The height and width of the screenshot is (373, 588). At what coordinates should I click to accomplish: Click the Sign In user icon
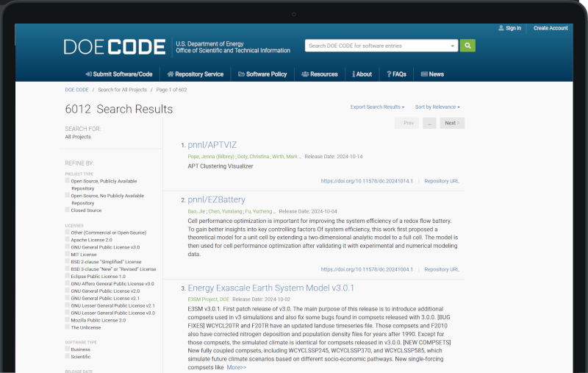[x=501, y=28]
